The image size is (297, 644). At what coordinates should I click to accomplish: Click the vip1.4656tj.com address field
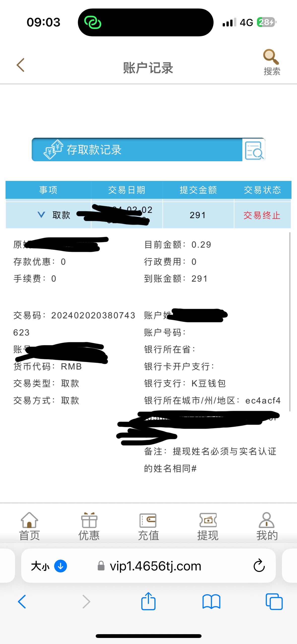pos(149,566)
